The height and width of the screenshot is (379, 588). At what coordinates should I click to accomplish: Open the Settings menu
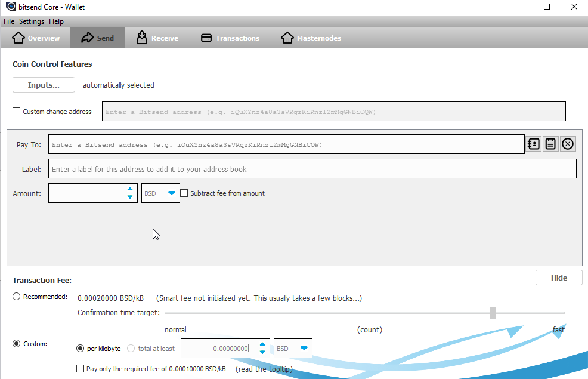click(32, 21)
